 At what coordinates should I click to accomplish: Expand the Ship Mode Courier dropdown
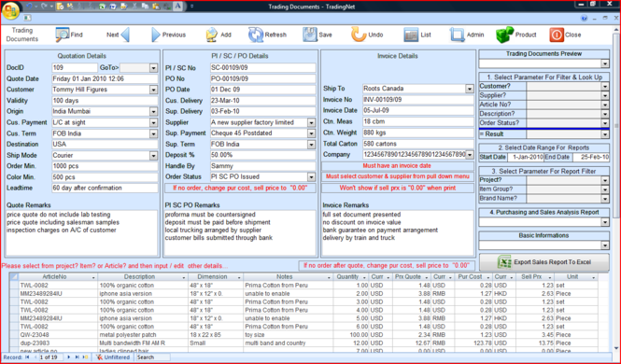(154, 156)
